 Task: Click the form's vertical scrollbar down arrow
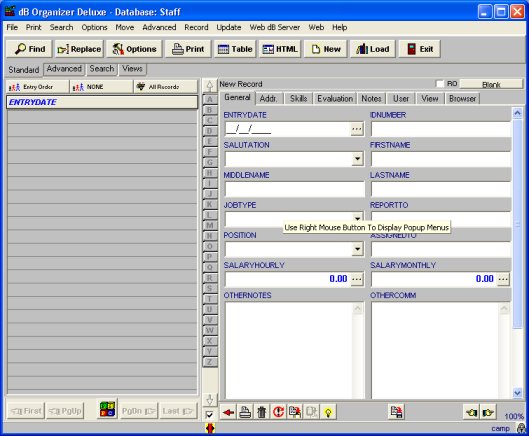tap(517, 392)
